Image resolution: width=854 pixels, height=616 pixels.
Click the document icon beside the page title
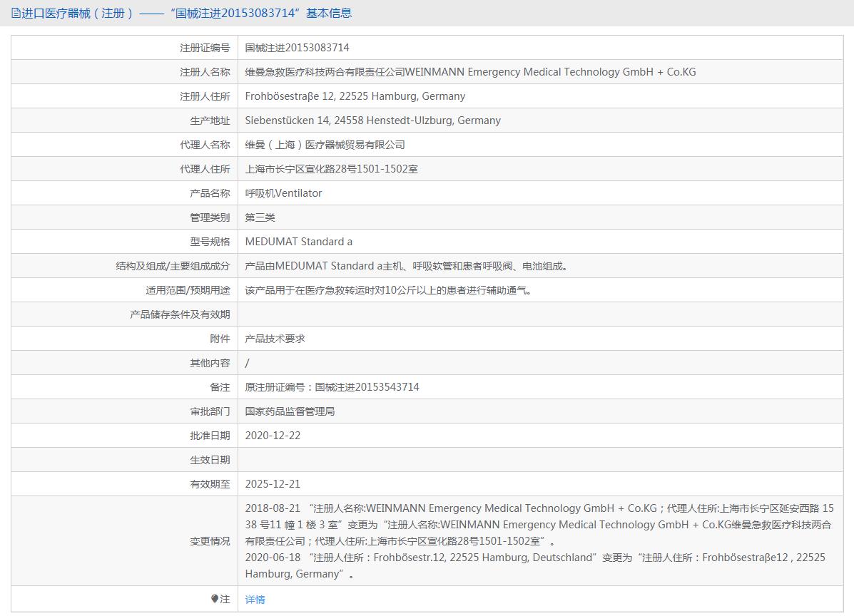(16, 13)
